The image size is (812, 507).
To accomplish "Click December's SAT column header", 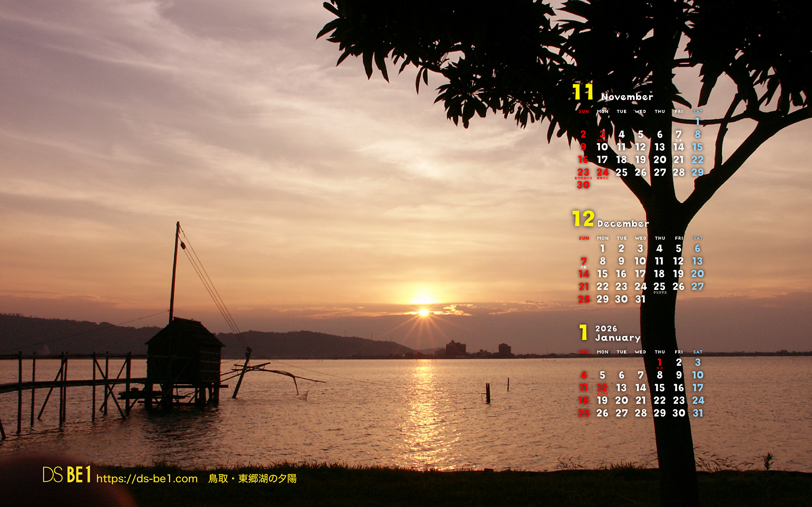I will pos(698,239).
